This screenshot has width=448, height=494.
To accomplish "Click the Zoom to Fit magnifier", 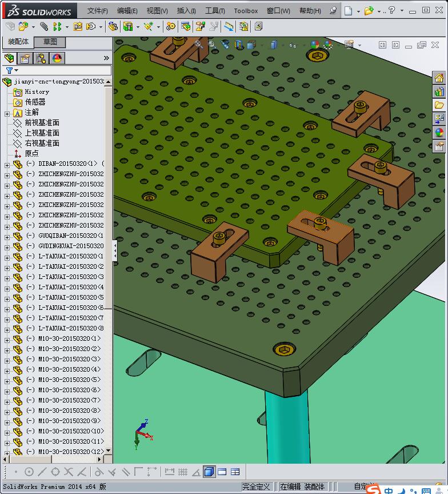I will coord(199,45).
